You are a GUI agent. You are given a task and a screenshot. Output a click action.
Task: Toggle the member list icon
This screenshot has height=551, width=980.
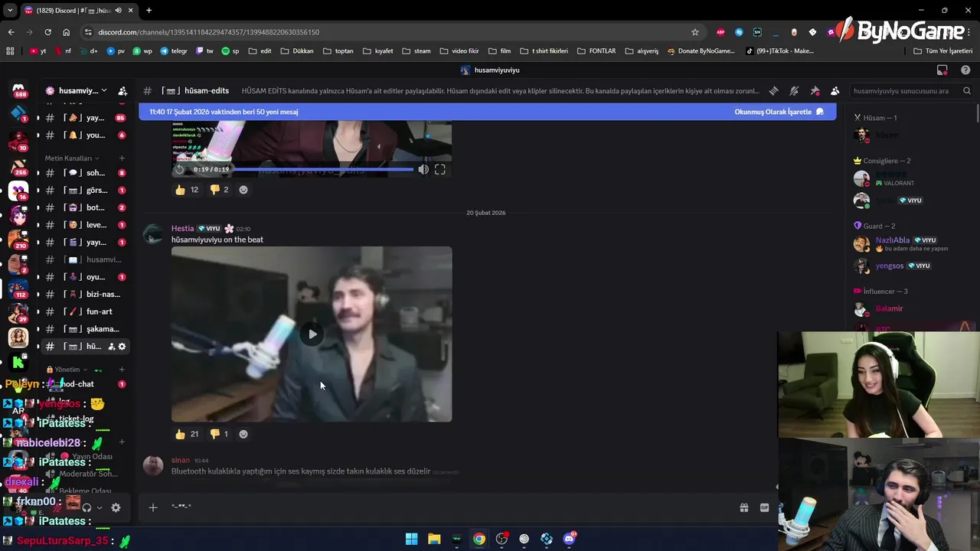[x=835, y=90]
